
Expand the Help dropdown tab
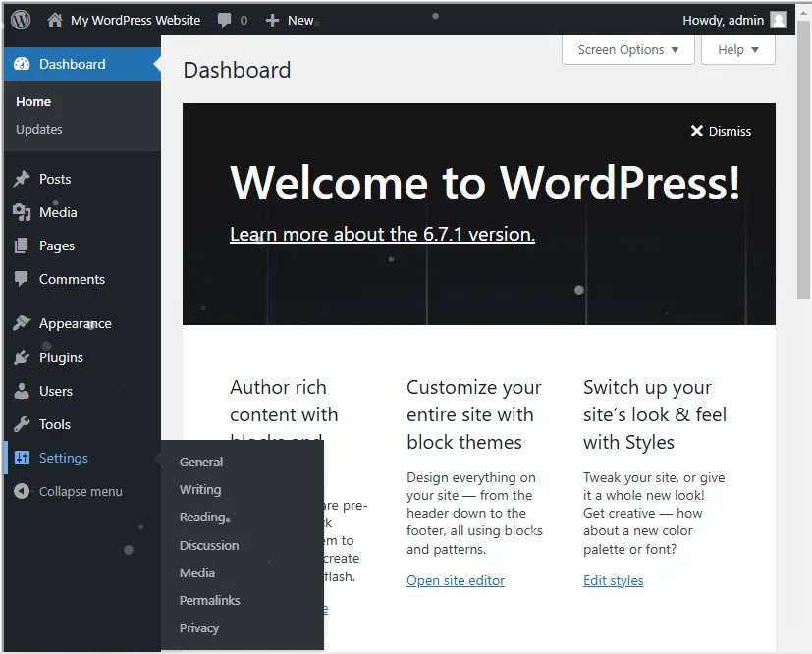click(x=738, y=50)
